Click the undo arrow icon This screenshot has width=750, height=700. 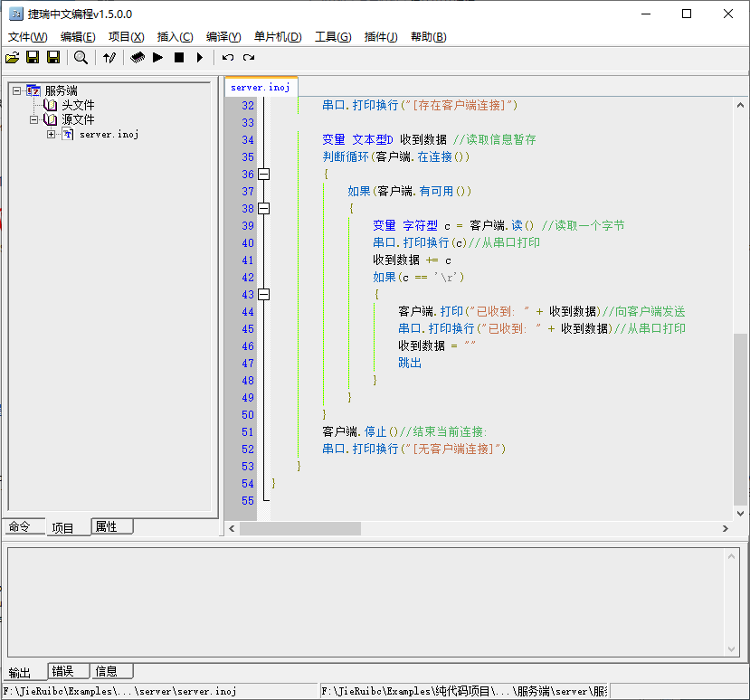[228, 58]
